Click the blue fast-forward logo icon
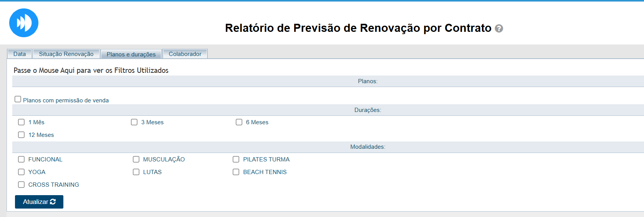Image resolution: width=644 pixels, height=217 pixels. click(24, 23)
